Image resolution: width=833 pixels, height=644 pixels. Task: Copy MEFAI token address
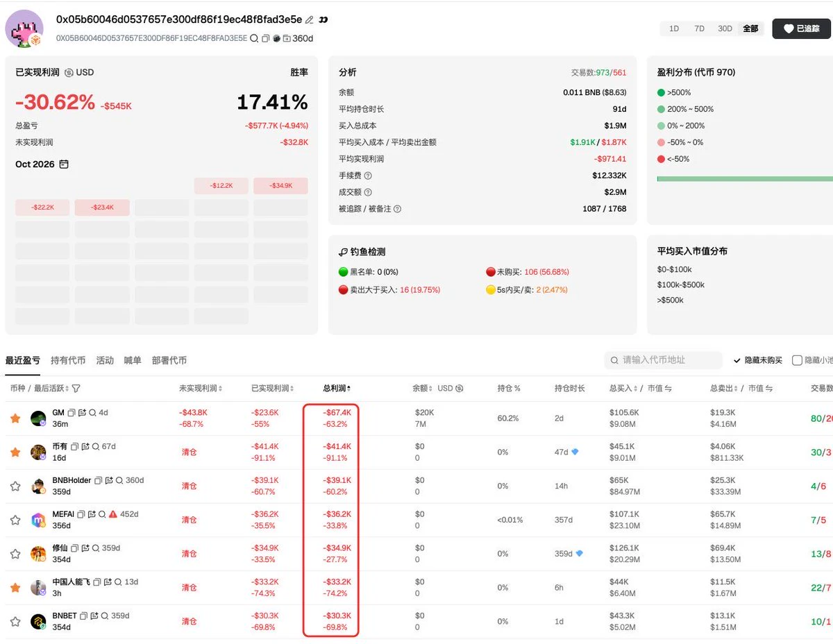click(81, 514)
